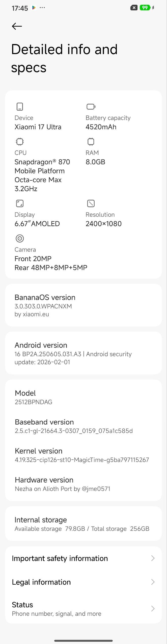Open Status phone number and signal

[x=57, y=609]
